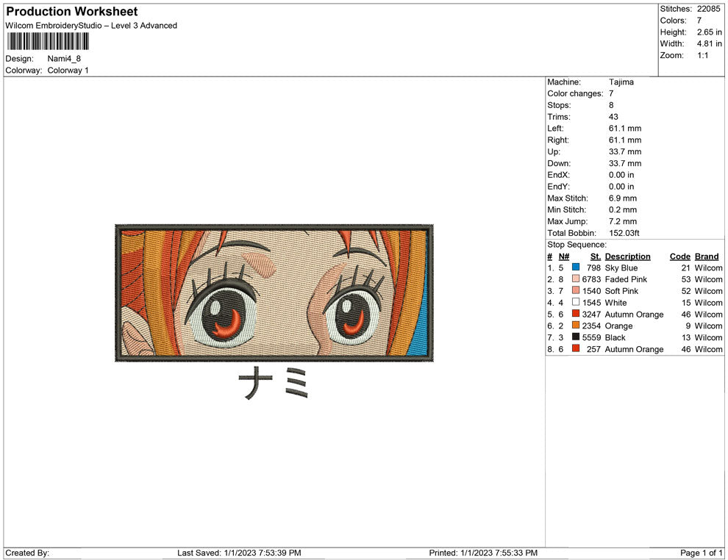Click the barcode under the worksheet title
The width and height of the screenshot is (728, 560).
(x=48, y=42)
